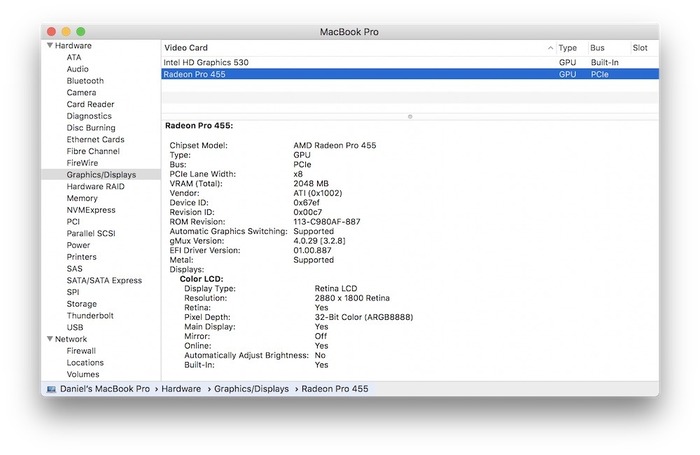700x455 pixels.
Task: Select the Intel HD Graphics 530 row
Action: coord(410,63)
